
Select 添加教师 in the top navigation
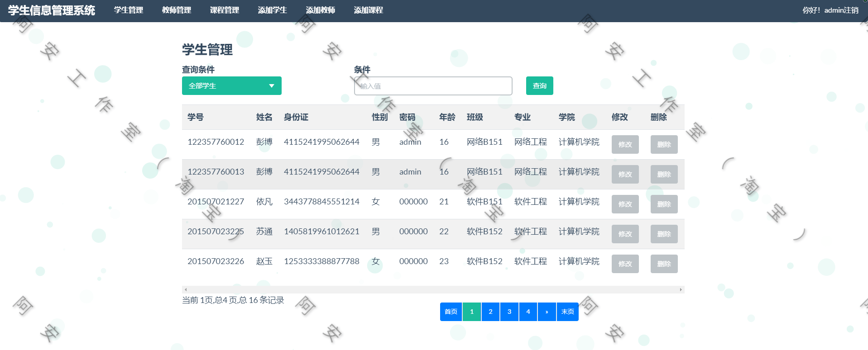point(321,10)
